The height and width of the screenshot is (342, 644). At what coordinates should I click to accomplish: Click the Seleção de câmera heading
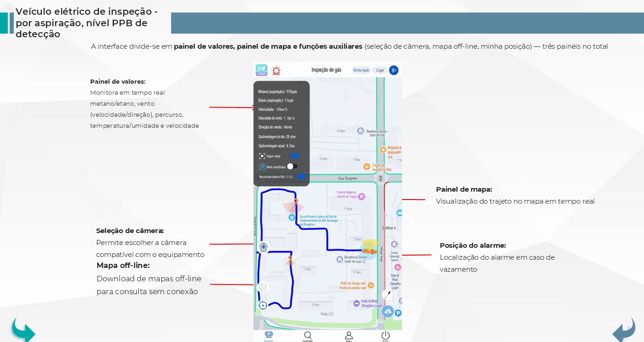point(130,231)
